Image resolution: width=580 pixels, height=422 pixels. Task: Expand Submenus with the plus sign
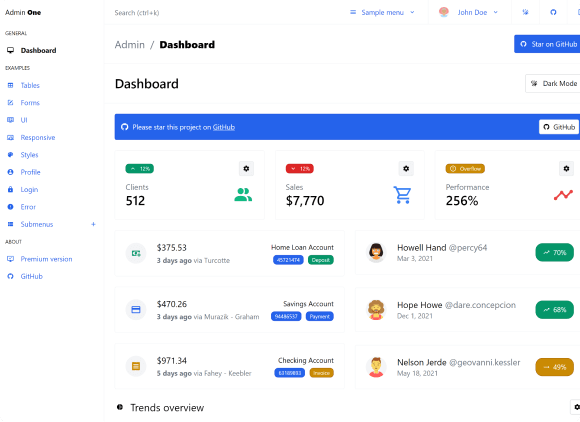pyautogui.click(x=93, y=224)
